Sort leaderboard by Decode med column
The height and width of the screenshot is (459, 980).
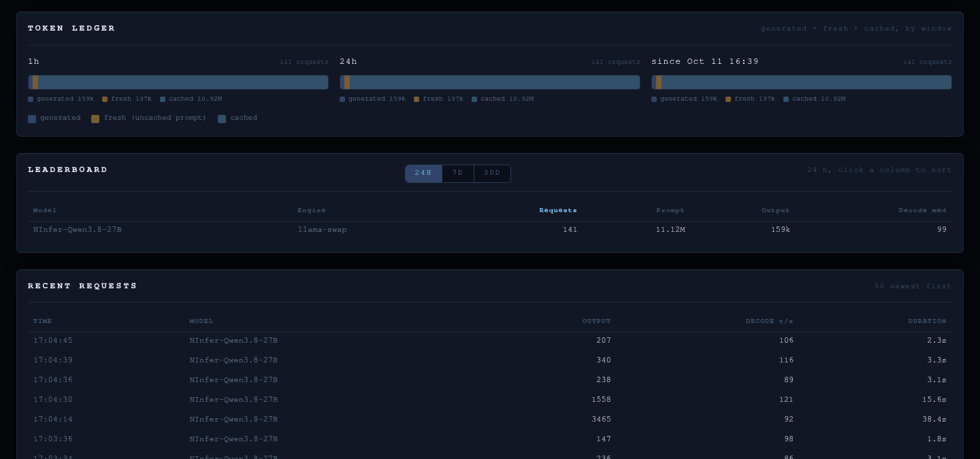coord(922,210)
